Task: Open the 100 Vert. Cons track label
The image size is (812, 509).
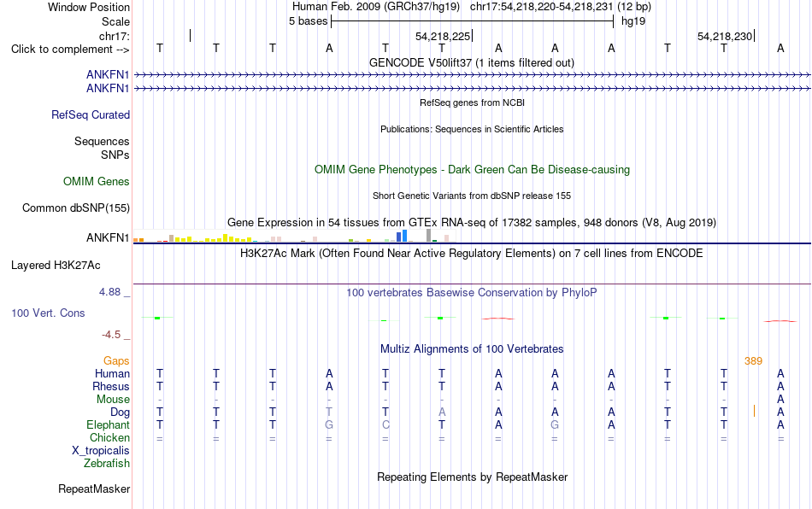Action: coord(48,313)
